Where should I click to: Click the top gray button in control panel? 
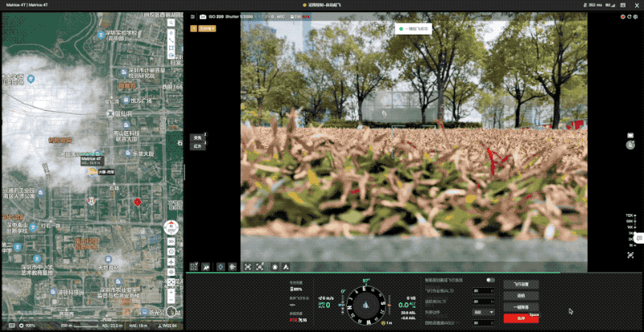[x=521, y=285]
